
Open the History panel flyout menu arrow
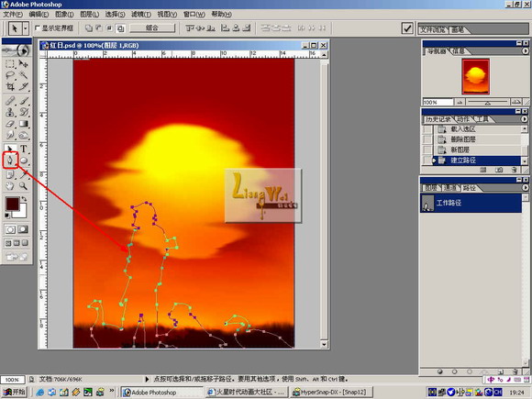point(525,119)
